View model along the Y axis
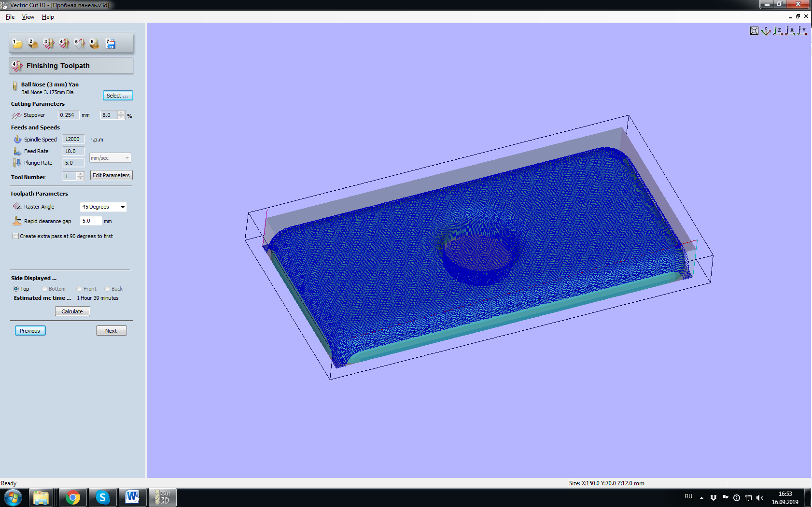 [802, 31]
